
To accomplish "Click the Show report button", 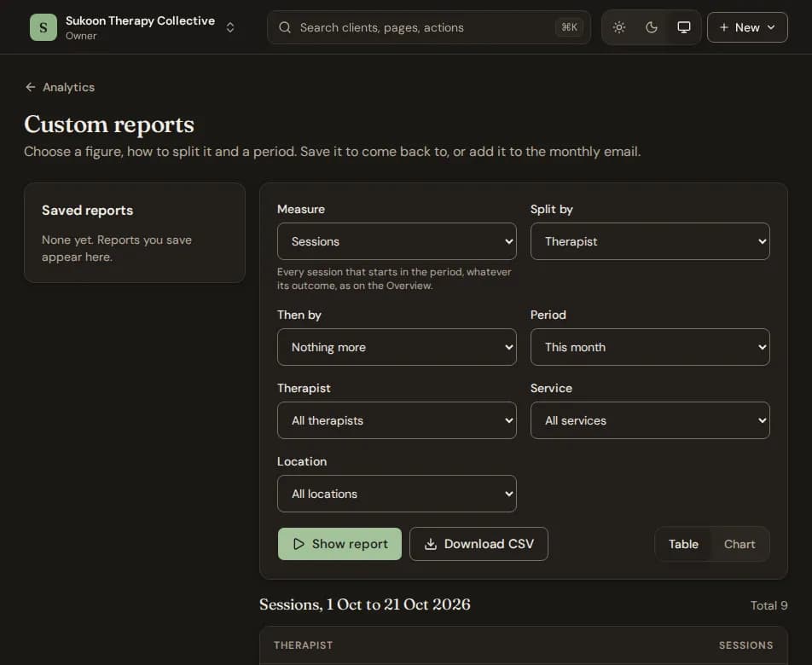I will [339, 544].
